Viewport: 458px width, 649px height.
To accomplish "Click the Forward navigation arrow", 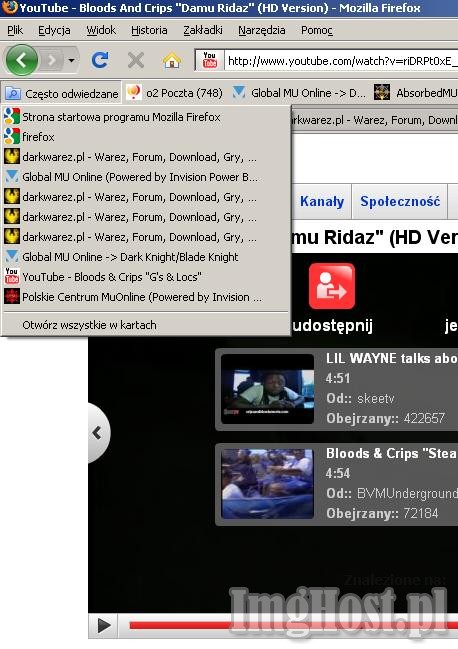I will [52, 61].
